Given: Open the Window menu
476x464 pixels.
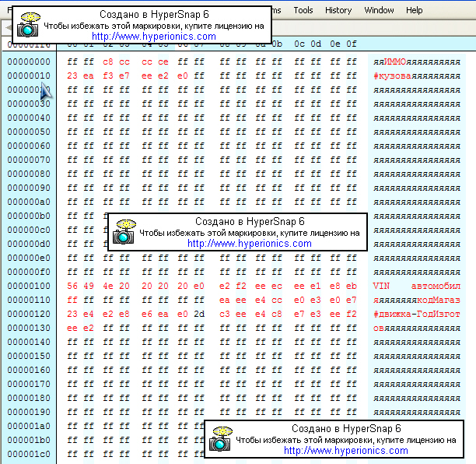Looking at the screenshot, I should click(379, 10).
